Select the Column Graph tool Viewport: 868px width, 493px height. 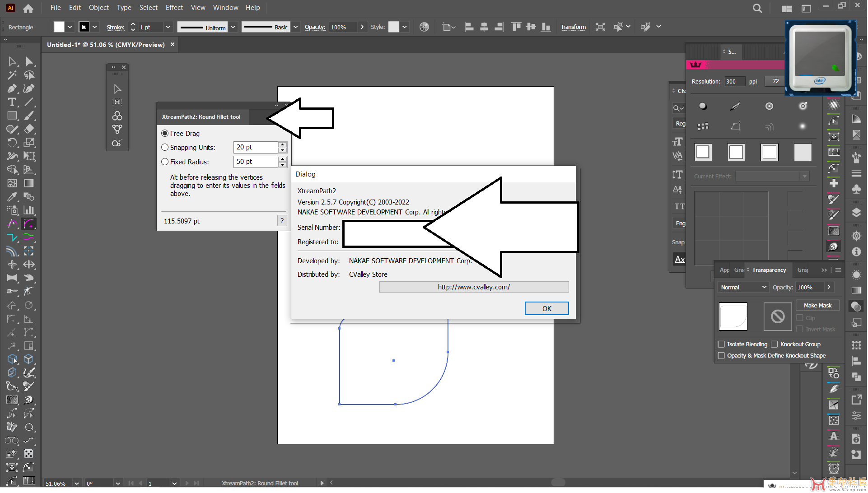click(29, 210)
